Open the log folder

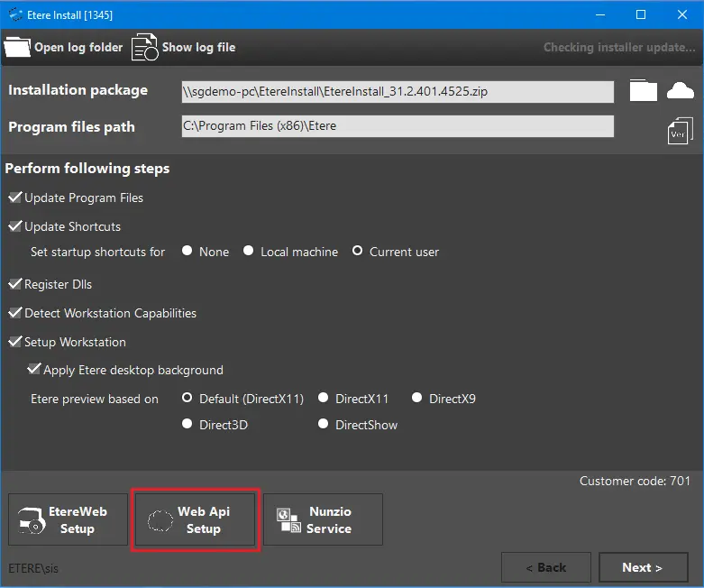(63, 47)
